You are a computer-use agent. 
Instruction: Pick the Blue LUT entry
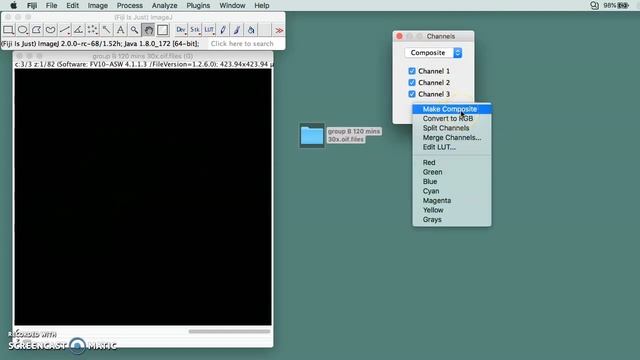[452, 182]
